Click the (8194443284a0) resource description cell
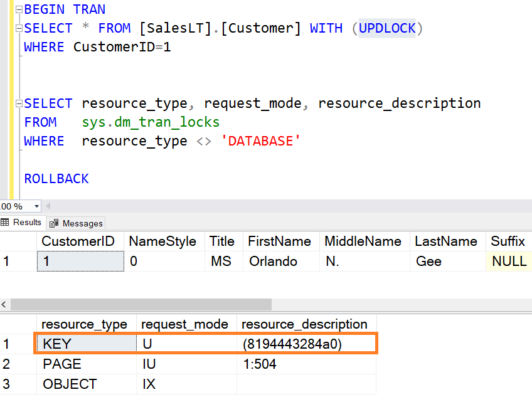The image size is (532, 402). point(306,344)
